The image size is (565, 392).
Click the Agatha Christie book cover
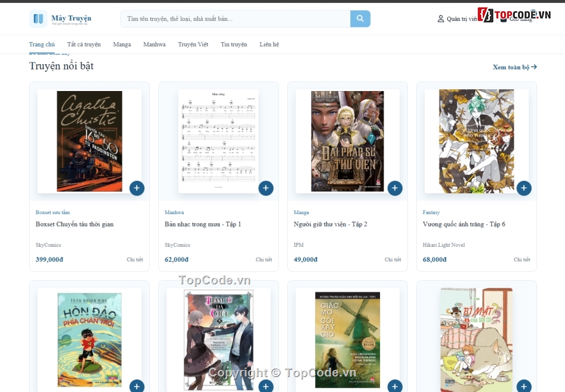tap(89, 141)
